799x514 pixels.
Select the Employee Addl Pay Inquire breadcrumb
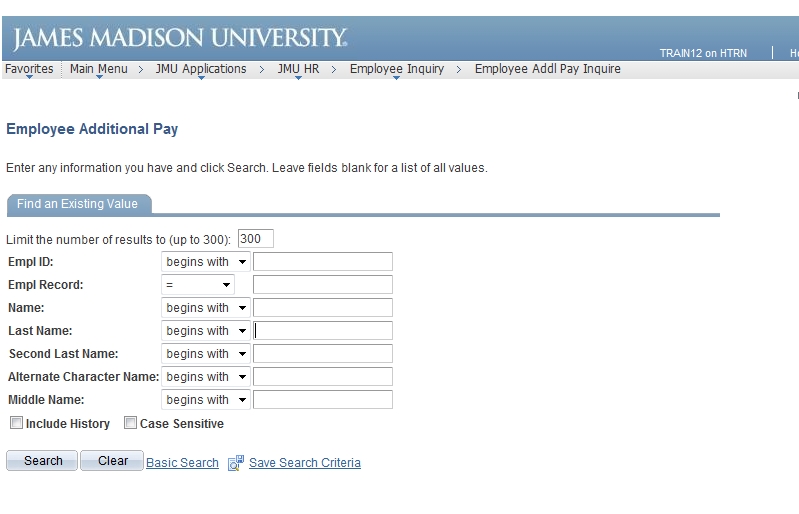click(x=548, y=69)
